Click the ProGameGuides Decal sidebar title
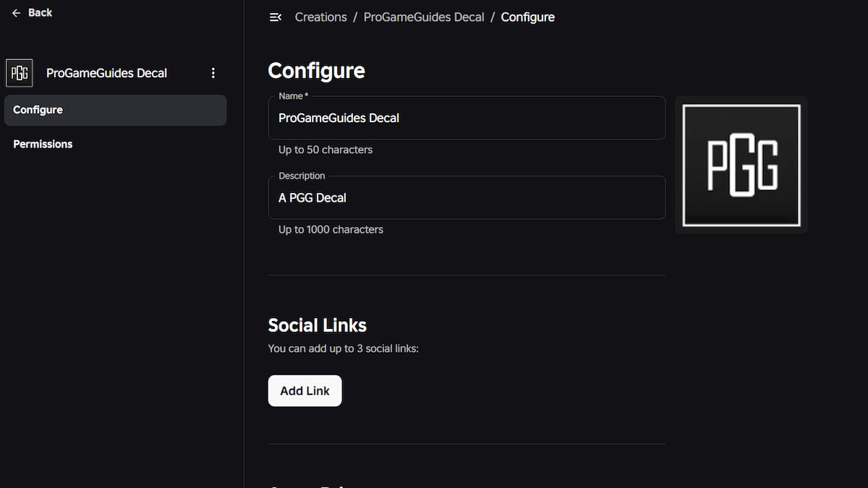The image size is (868, 488). pyautogui.click(x=106, y=73)
